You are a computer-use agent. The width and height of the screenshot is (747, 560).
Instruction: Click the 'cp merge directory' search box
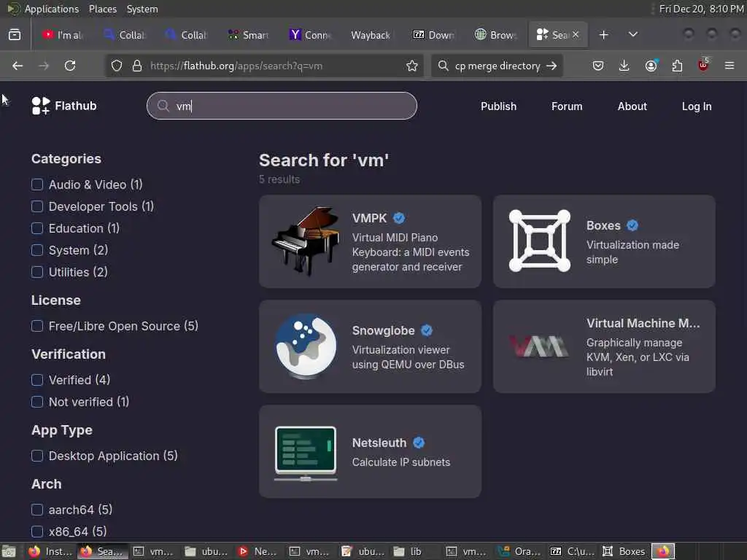497,66
